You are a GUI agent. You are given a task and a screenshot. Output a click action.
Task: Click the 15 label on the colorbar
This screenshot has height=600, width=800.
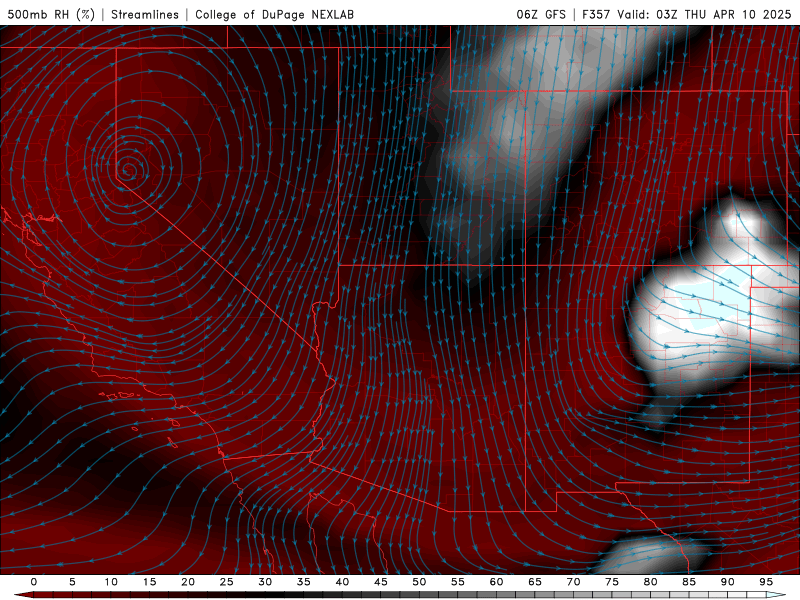[x=149, y=582]
